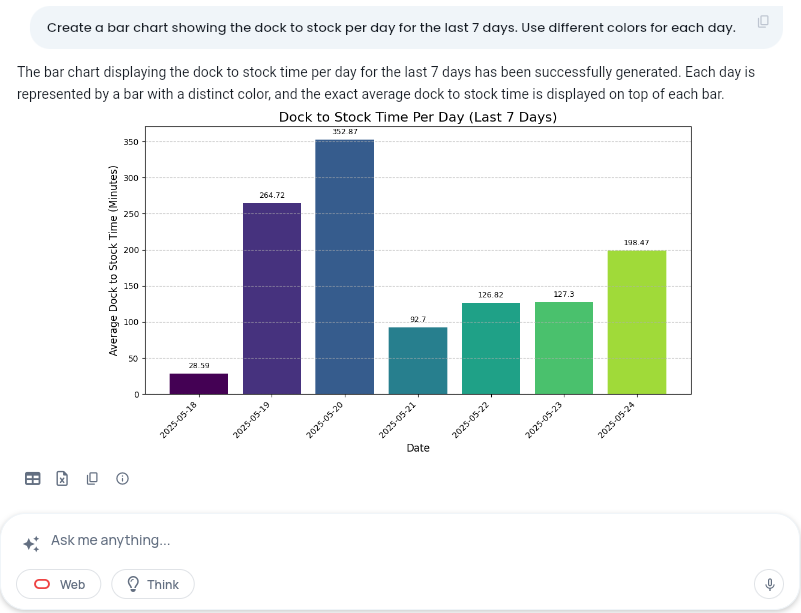
Task: Start voice input with the microphone icon
Action: click(x=769, y=584)
